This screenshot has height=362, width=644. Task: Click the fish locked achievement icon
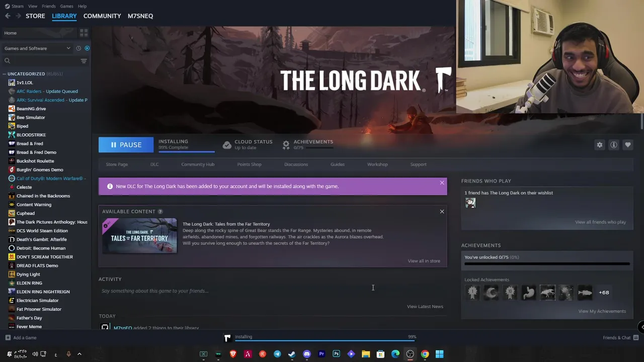pyautogui.click(x=585, y=293)
